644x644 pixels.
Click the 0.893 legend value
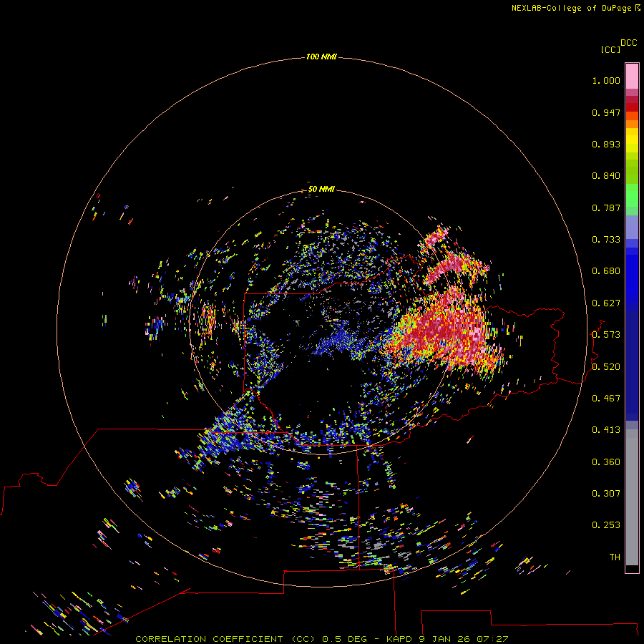[606, 144]
